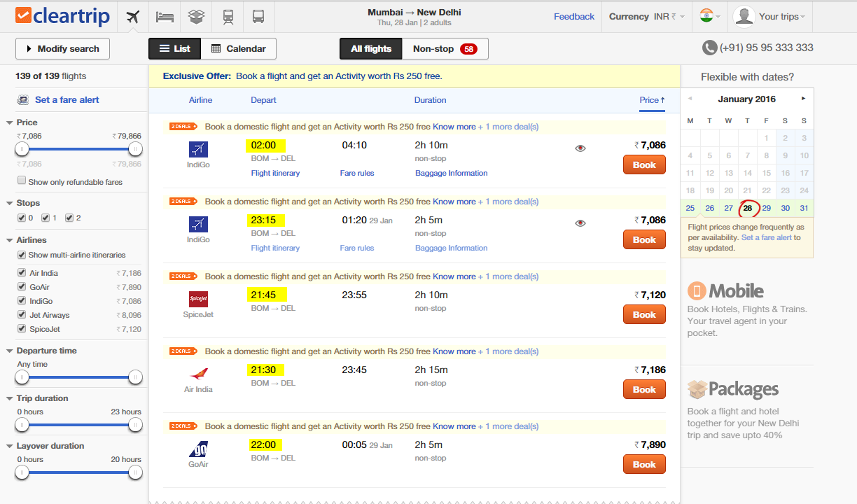This screenshot has width=857, height=504.
Task: Collapse the Stops filter section
Action: pos(10,203)
